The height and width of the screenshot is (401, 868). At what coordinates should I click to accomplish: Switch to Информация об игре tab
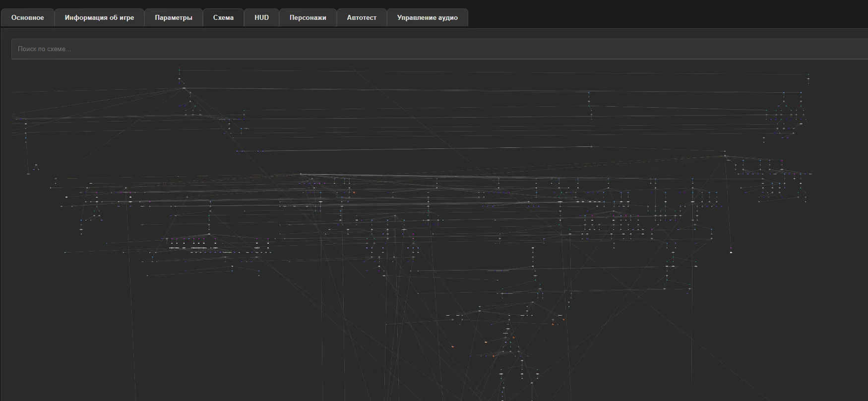(99, 17)
